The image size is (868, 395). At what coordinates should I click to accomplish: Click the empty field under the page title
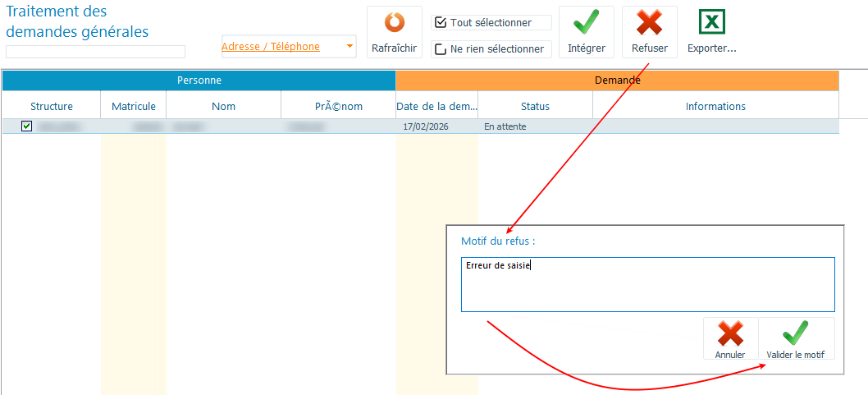[95, 52]
